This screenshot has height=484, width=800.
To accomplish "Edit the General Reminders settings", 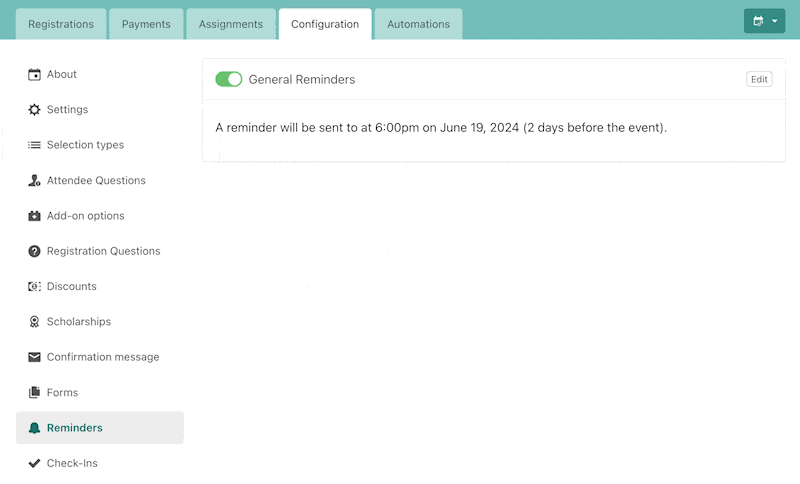I will point(759,79).
